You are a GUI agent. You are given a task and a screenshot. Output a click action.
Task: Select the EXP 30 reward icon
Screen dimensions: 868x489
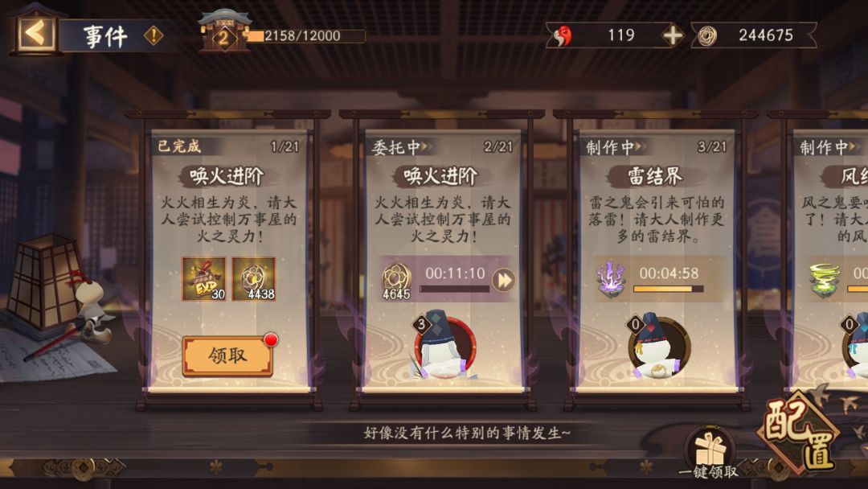[204, 279]
